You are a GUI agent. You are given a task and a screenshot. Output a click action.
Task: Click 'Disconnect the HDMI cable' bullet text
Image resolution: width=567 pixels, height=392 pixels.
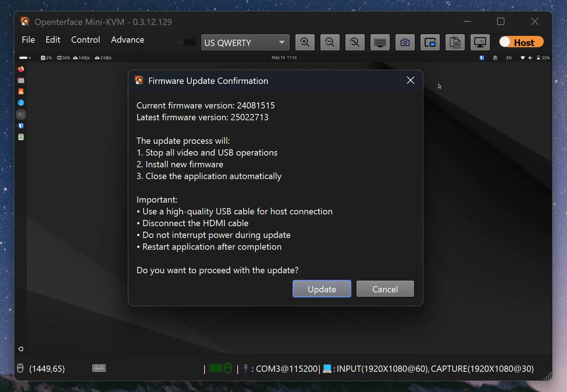[x=195, y=223]
